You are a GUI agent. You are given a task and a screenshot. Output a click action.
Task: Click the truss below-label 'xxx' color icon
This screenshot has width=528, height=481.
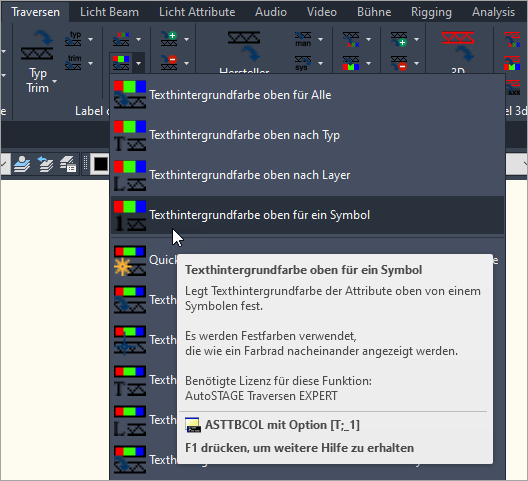pyautogui.click(x=351, y=39)
